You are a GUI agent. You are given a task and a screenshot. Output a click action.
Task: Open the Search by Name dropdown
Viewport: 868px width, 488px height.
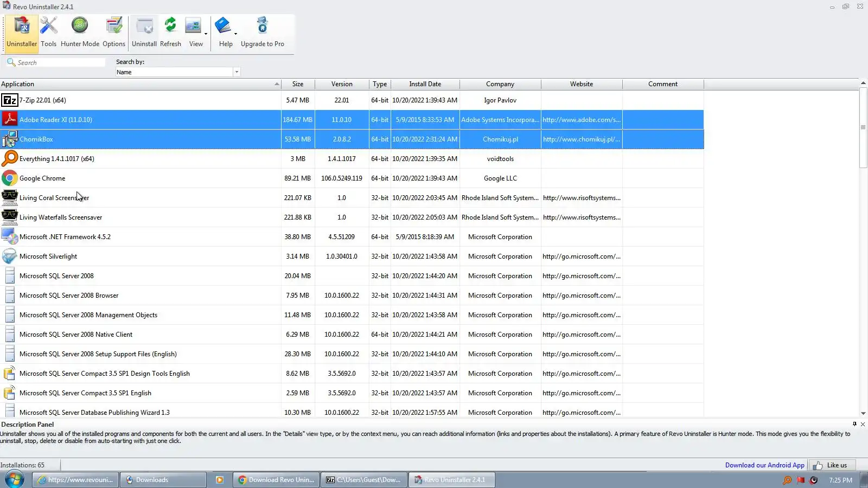pos(237,72)
